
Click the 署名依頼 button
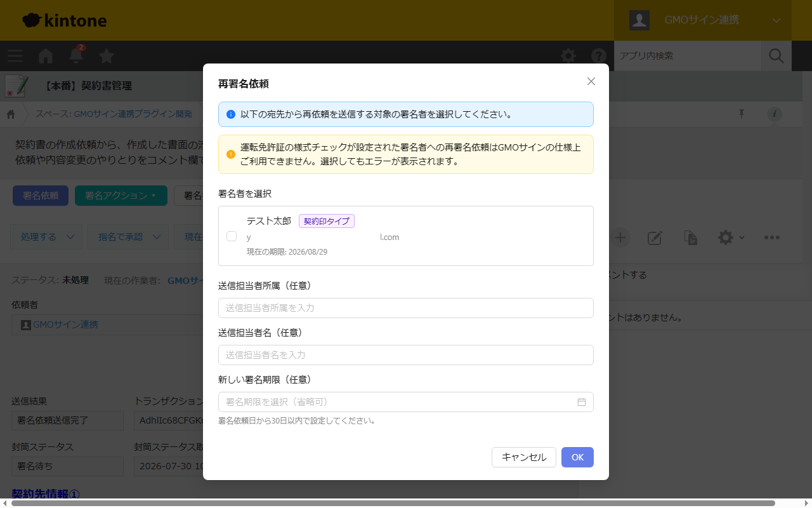click(x=41, y=196)
